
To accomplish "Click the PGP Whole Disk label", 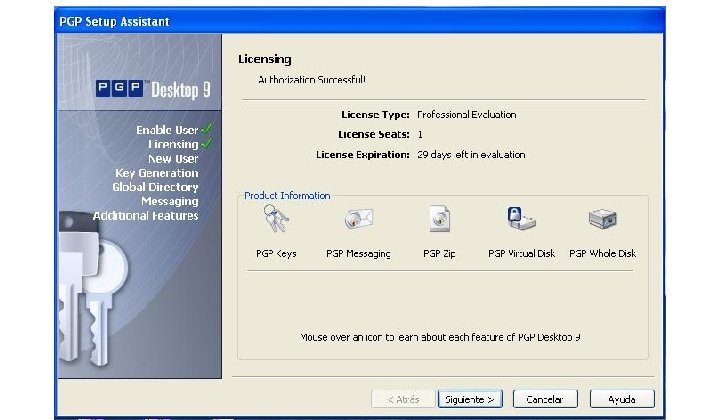I will [x=602, y=253].
